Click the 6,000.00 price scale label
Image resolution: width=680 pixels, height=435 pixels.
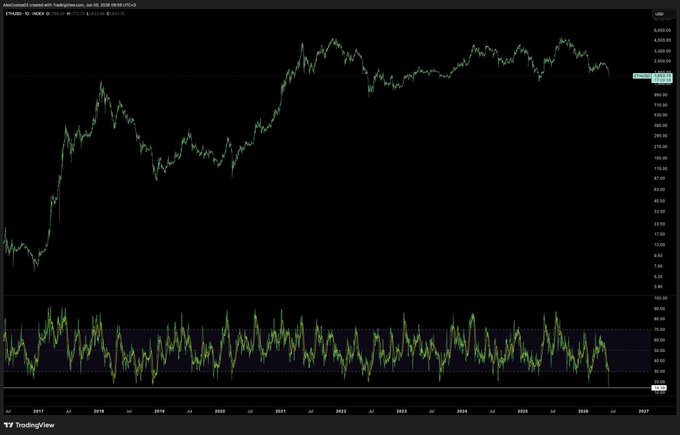(662, 30)
